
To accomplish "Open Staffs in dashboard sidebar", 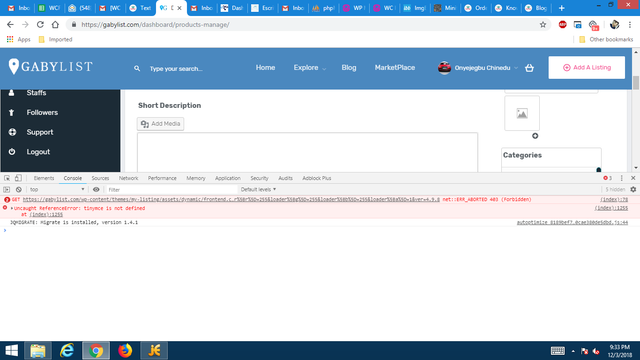I will (36, 93).
